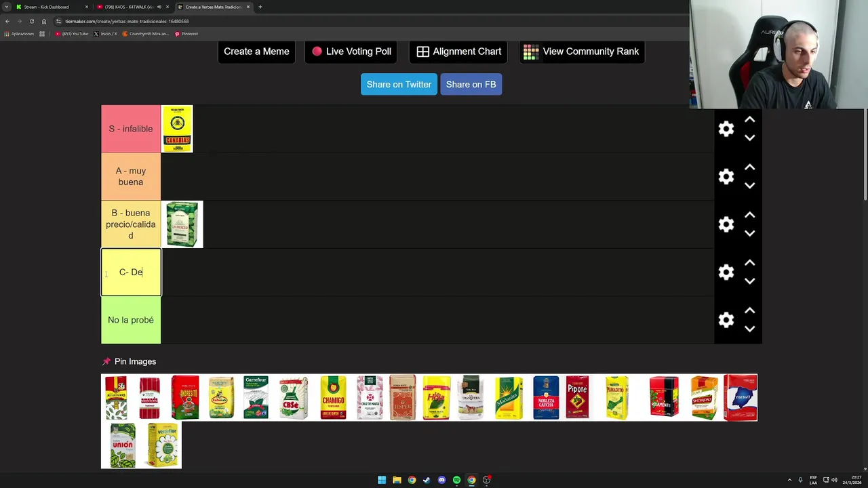
Task: Move A - muy buena row down
Action: (749, 185)
